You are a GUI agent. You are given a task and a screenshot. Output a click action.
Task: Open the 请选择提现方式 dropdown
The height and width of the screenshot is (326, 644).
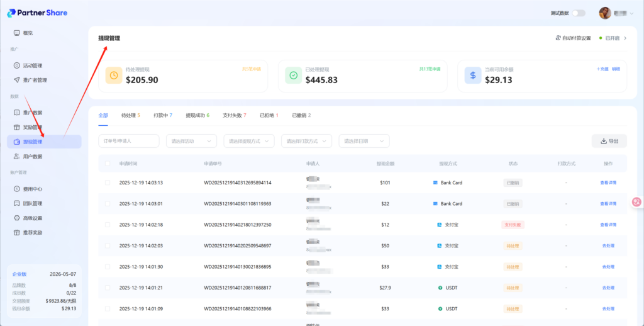click(249, 141)
